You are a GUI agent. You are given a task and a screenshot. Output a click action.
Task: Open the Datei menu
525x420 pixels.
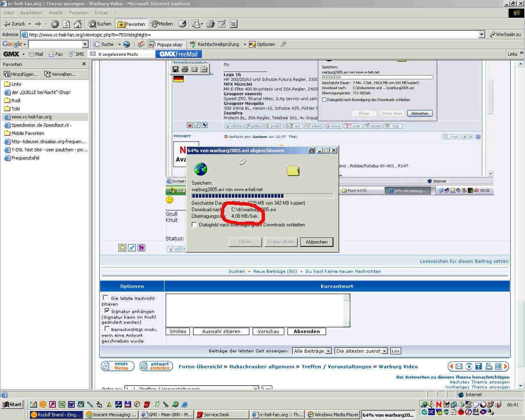coord(9,13)
